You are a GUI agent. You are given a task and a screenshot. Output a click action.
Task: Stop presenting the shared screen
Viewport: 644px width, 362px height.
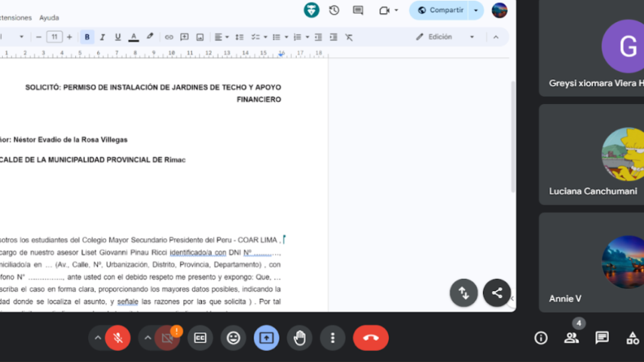pyautogui.click(x=266, y=338)
